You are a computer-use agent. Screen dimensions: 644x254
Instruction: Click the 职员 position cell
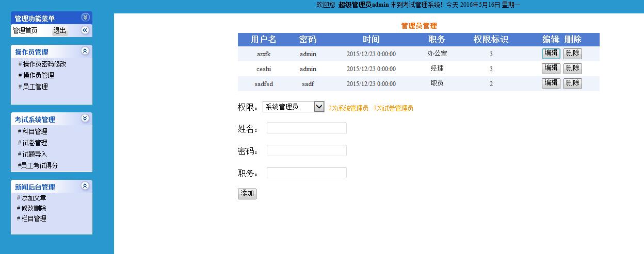(x=437, y=83)
